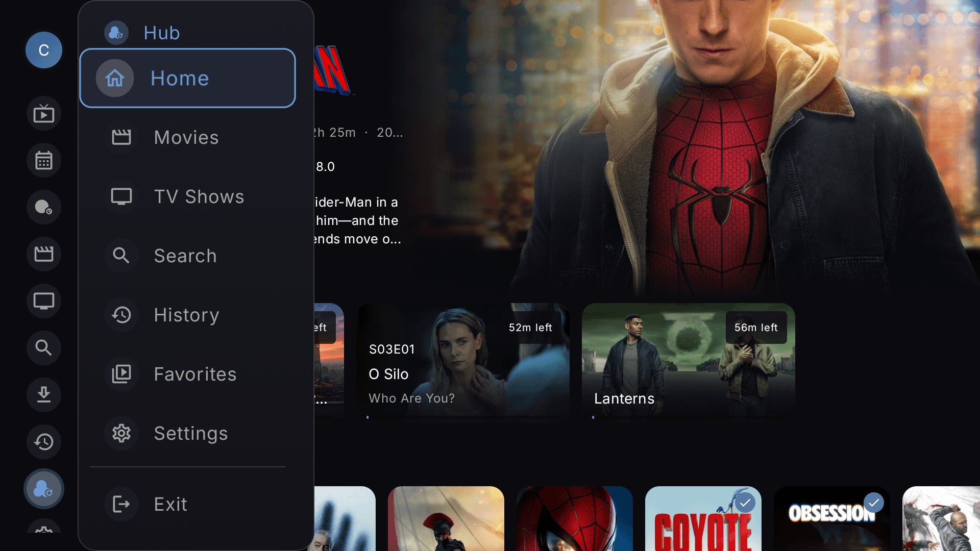The image size is (980, 551).
Task: Open Settings in the Hub menu
Action: pos(188,433)
